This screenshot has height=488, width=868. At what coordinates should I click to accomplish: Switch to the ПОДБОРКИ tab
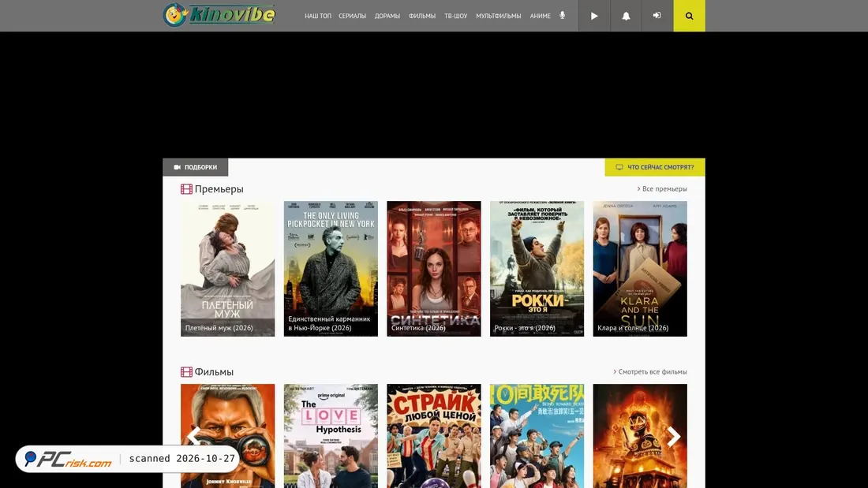coord(196,167)
